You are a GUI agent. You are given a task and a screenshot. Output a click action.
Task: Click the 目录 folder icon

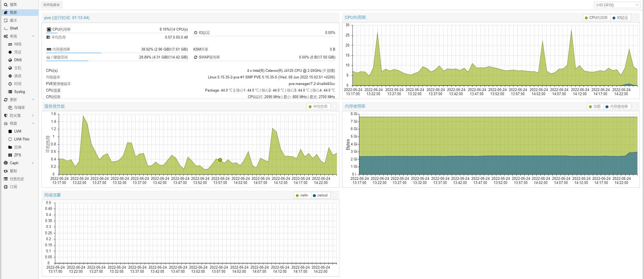click(x=10, y=147)
